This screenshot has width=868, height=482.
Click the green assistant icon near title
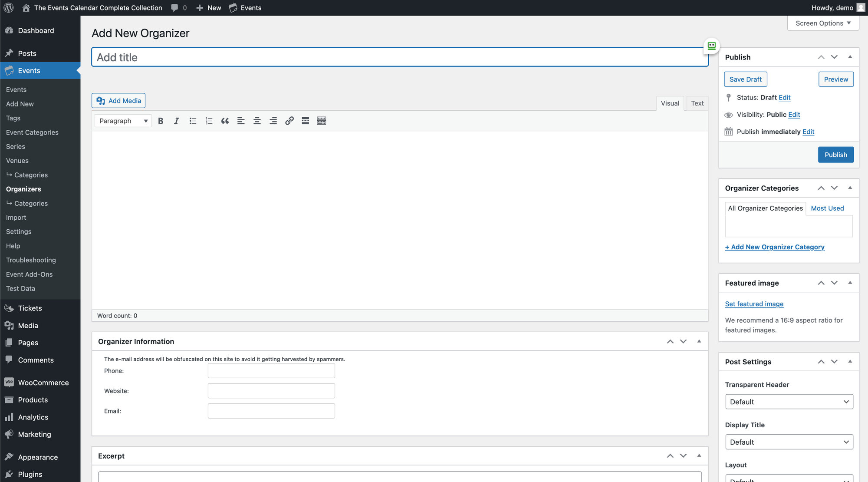tap(711, 46)
